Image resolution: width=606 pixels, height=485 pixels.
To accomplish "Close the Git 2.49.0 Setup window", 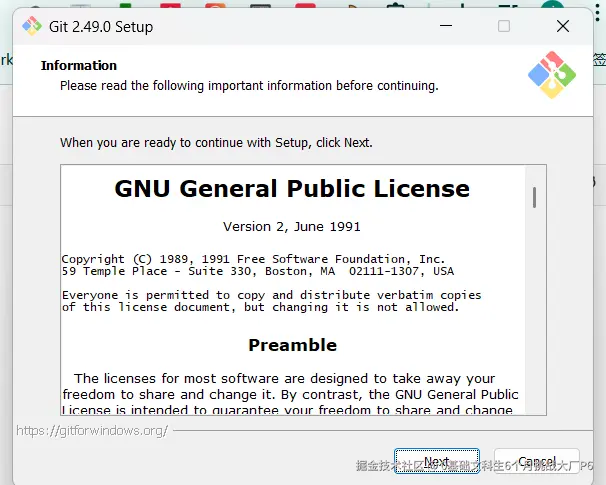I will tap(563, 26).
